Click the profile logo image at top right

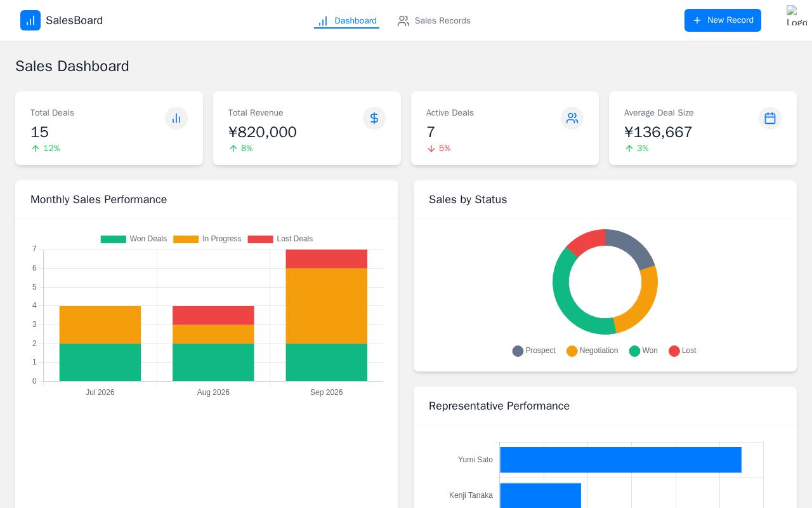coord(797,15)
